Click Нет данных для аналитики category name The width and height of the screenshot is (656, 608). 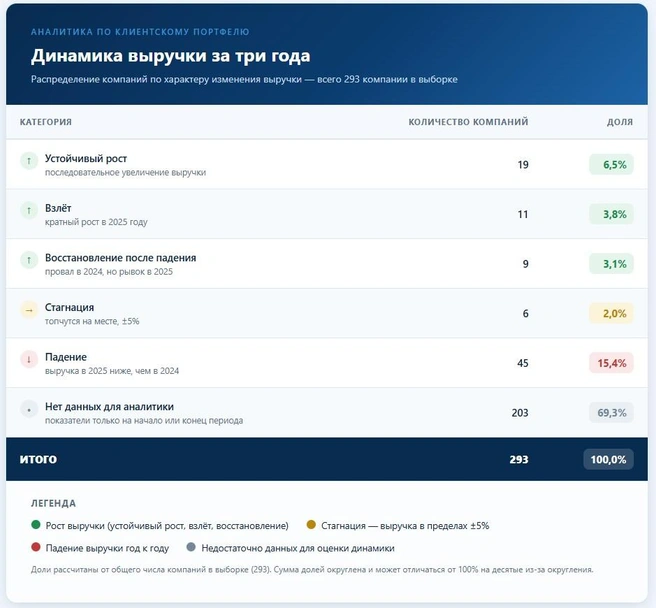coord(109,406)
